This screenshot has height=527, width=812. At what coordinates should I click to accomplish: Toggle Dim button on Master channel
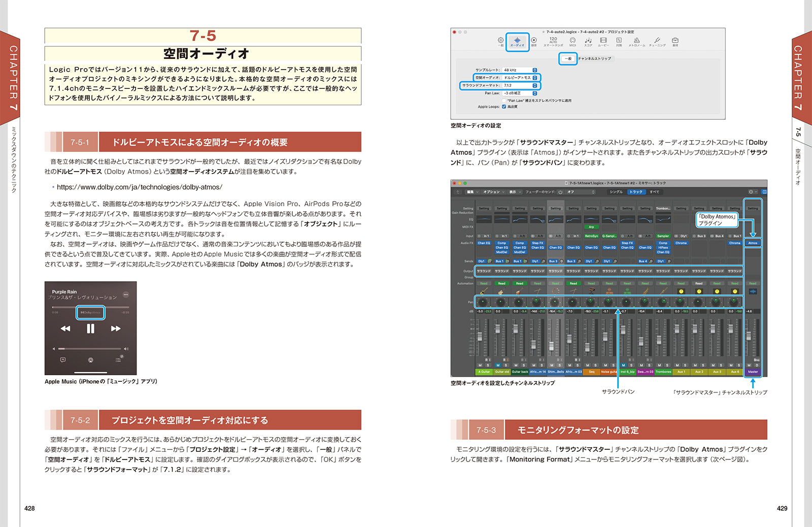point(757,365)
